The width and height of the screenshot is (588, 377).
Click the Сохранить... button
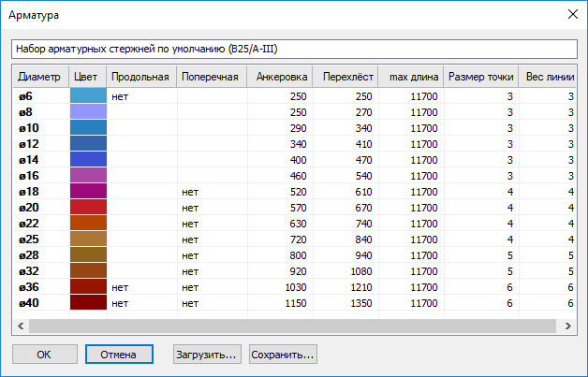(x=283, y=355)
